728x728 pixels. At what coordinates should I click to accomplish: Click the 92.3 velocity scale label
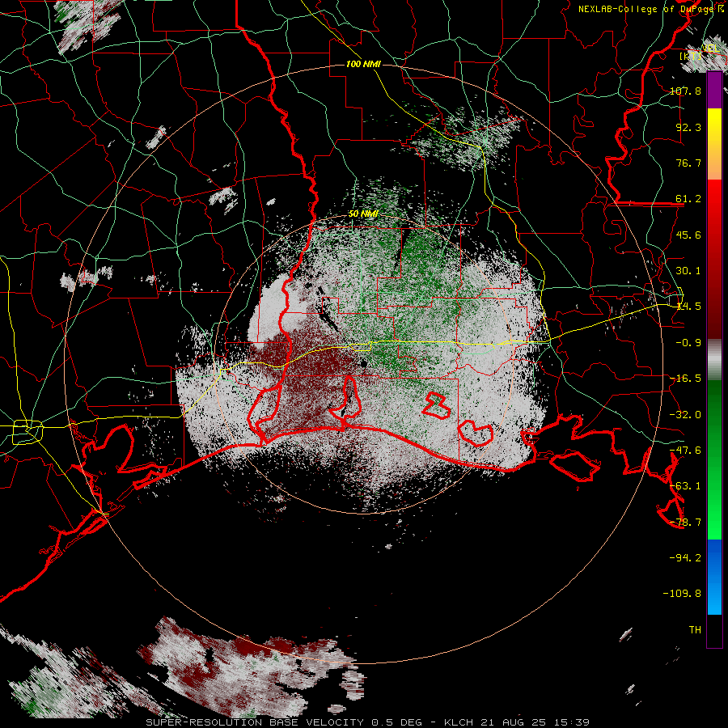(688, 127)
